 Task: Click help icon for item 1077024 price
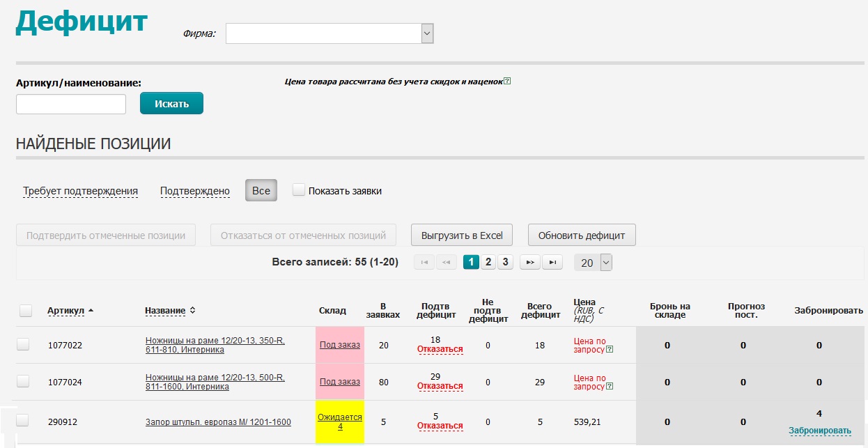pos(610,387)
